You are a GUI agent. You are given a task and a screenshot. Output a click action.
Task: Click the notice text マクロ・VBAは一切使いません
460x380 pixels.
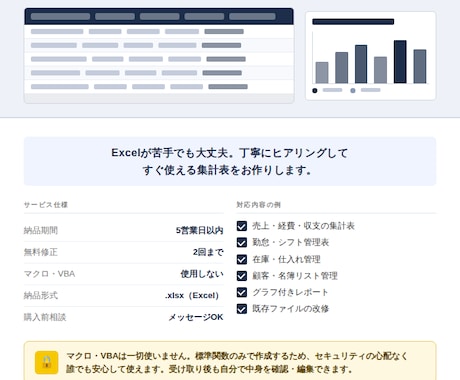tap(129, 356)
